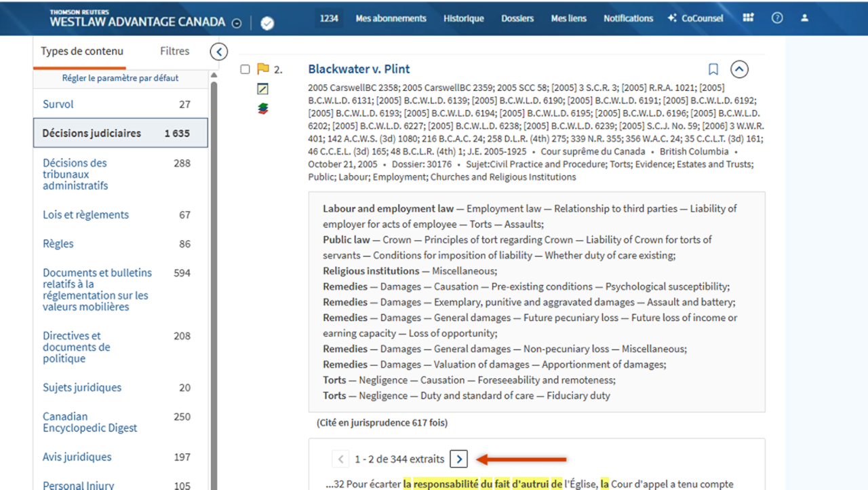868x490 pixels.
Task: Open the Westlaw Advantage Canada product dropdown
Action: [237, 23]
